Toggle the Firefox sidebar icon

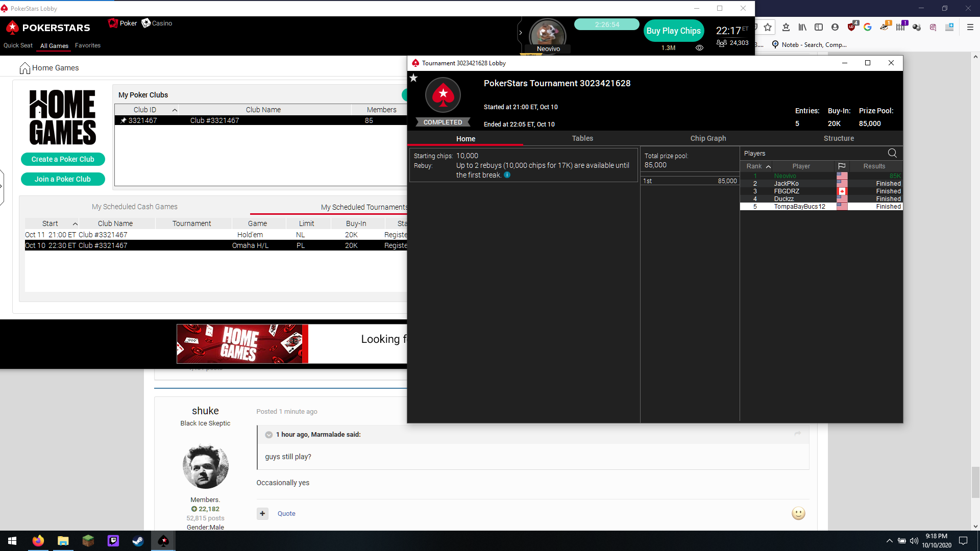[819, 27]
